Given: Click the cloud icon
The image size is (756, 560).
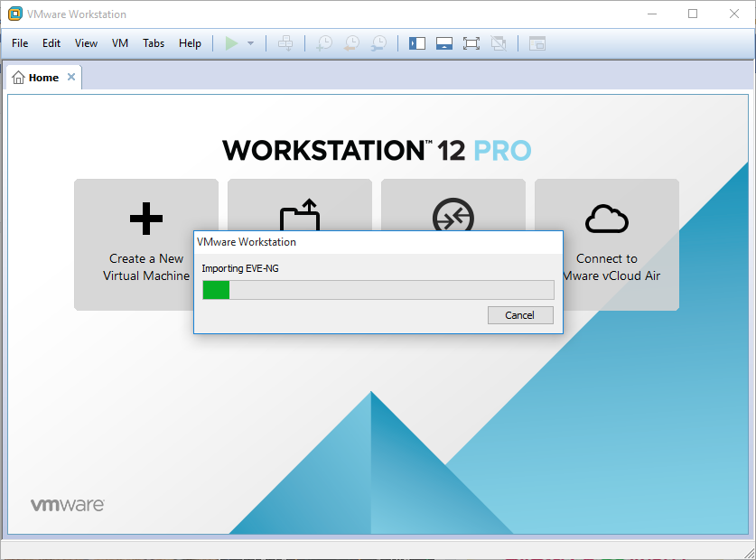Looking at the screenshot, I should pyautogui.click(x=607, y=219).
